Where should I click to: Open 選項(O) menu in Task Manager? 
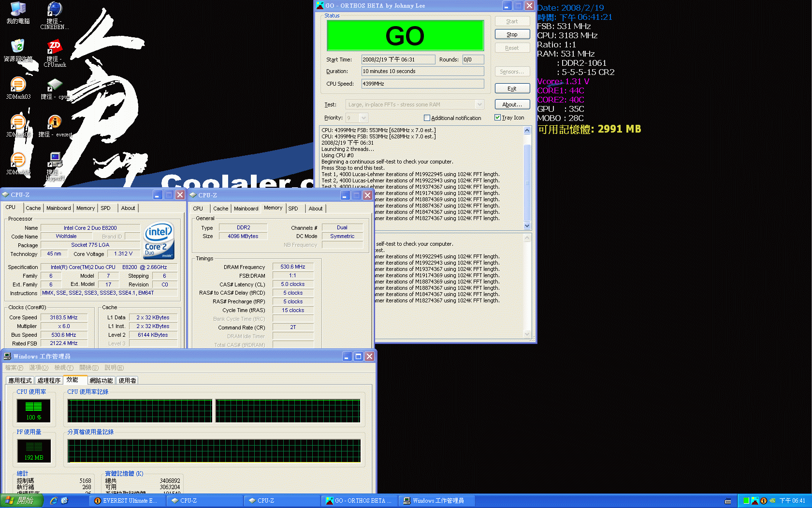coord(39,368)
